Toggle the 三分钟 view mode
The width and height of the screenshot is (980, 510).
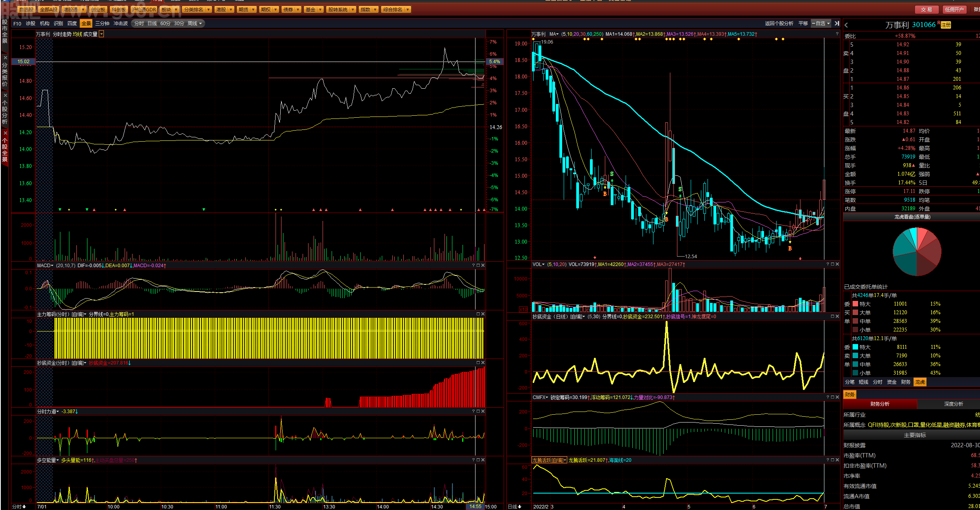click(102, 24)
